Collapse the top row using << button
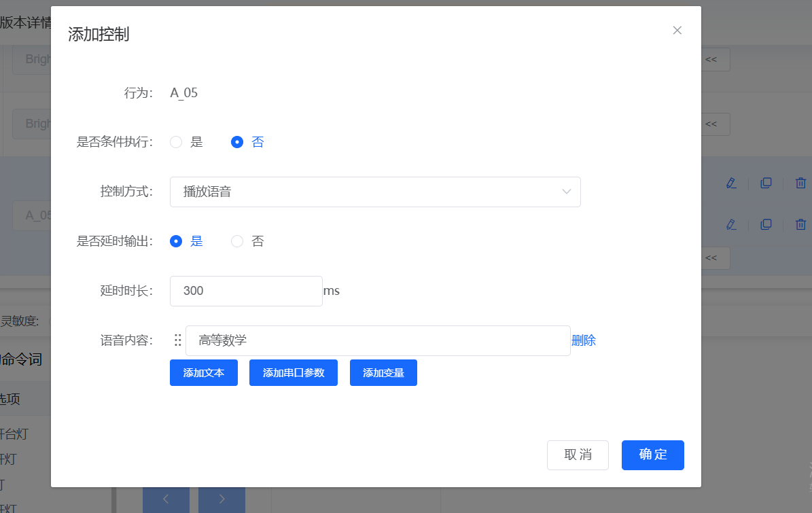This screenshot has height=513, width=812. (711, 59)
